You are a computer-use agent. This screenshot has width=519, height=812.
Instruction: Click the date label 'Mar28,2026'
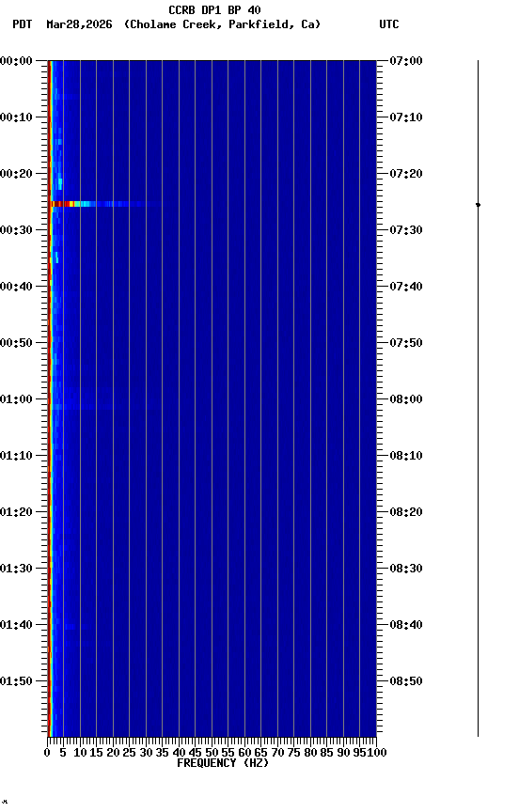coord(79,24)
